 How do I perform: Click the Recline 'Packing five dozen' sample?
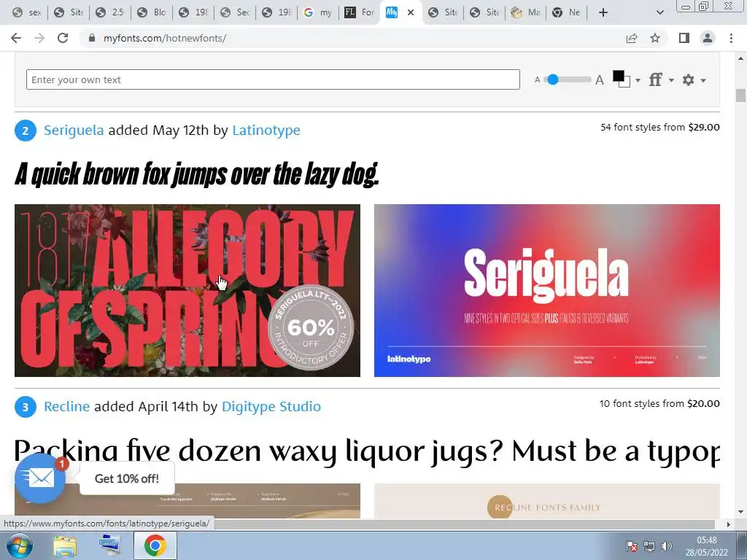point(367,451)
